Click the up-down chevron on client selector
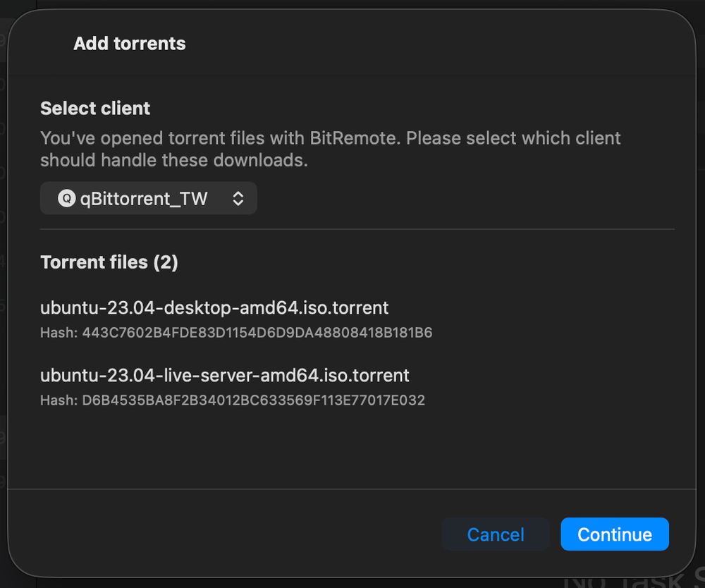 click(x=238, y=199)
